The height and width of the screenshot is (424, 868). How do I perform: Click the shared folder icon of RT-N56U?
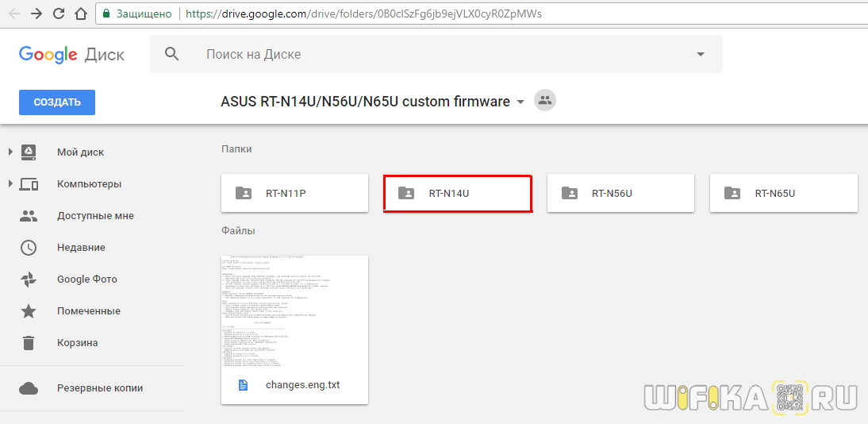(x=569, y=193)
